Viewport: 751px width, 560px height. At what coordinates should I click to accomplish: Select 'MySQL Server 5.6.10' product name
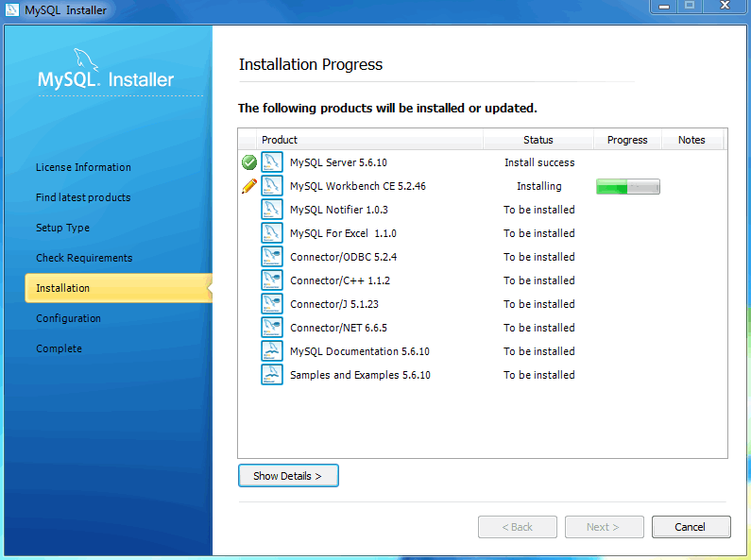(x=338, y=162)
